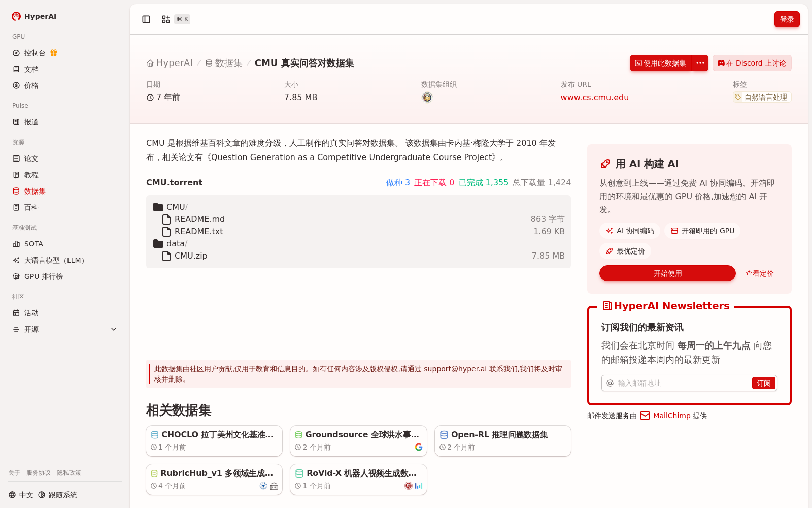Click institution icon on RubricHub_v1 card
Screen dimensions: 812x508
click(274, 486)
